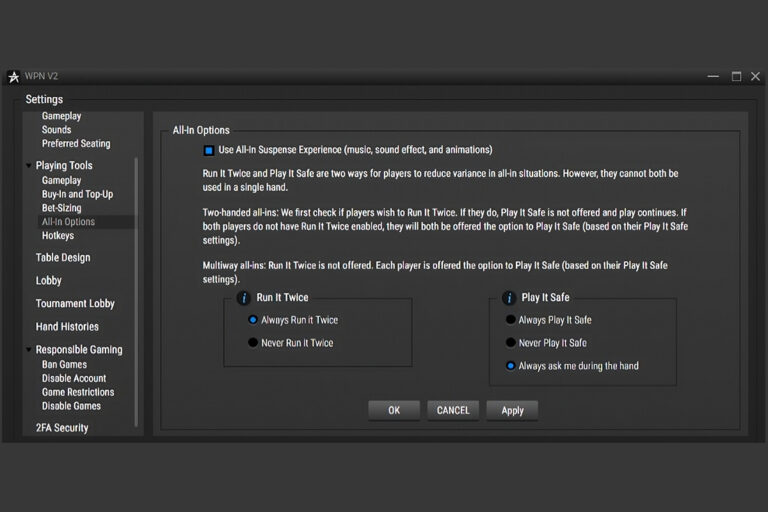Apply the current settings
The height and width of the screenshot is (512, 768).
pyautogui.click(x=512, y=410)
